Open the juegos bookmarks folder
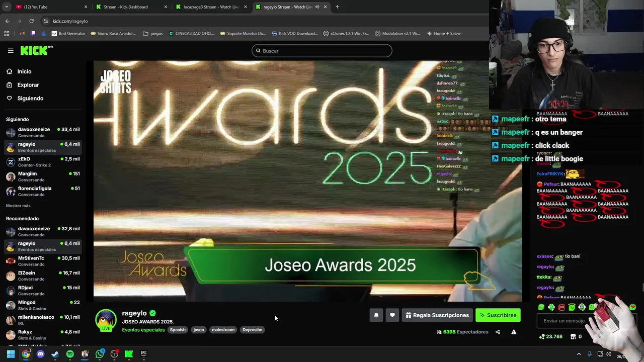Image resolution: width=644 pixels, height=362 pixels. click(x=152, y=34)
